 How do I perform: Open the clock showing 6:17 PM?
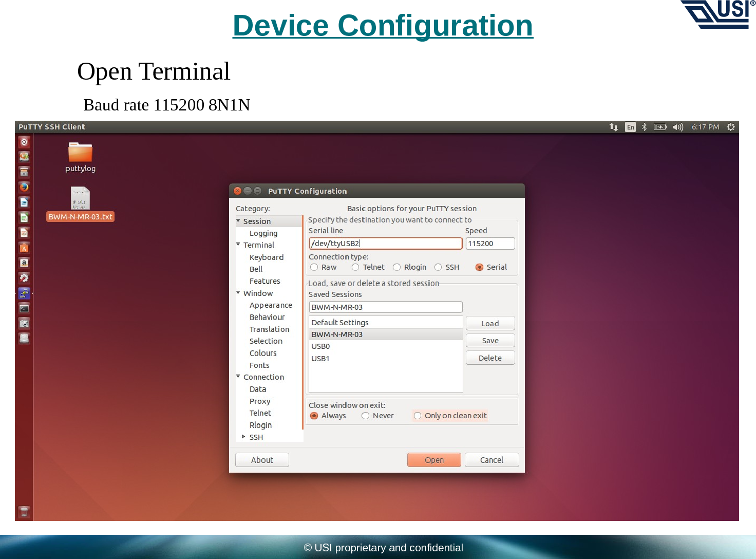[x=705, y=127]
